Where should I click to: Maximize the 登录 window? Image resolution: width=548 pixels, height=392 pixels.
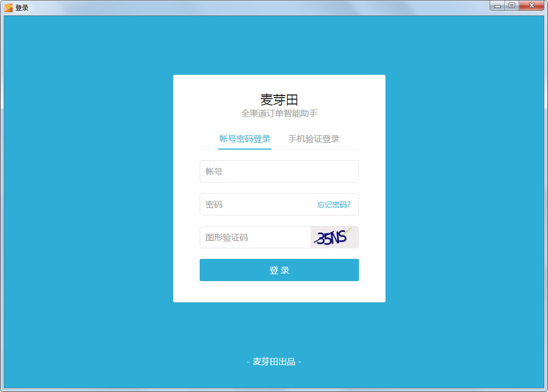point(511,6)
